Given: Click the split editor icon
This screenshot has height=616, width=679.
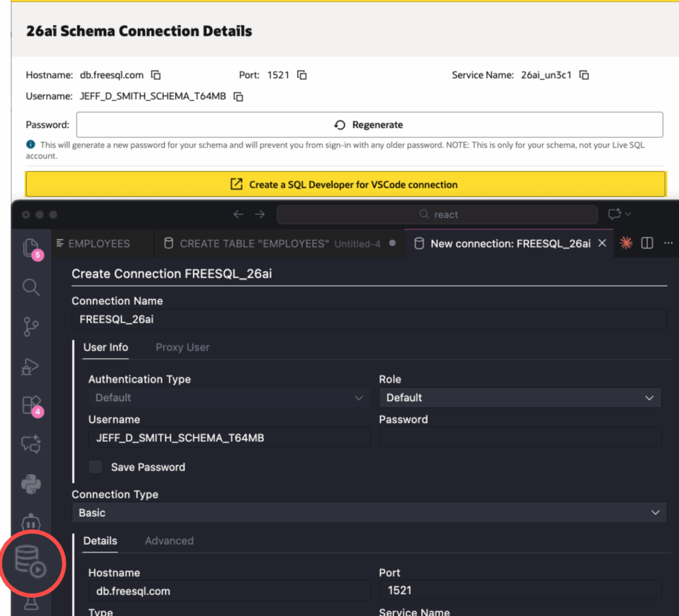Looking at the screenshot, I should tap(648, 243).
